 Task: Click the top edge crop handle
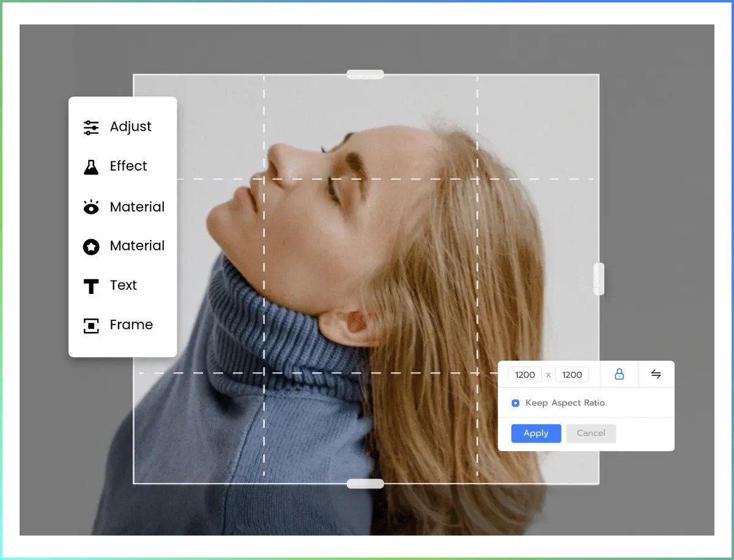click(365, 75)
